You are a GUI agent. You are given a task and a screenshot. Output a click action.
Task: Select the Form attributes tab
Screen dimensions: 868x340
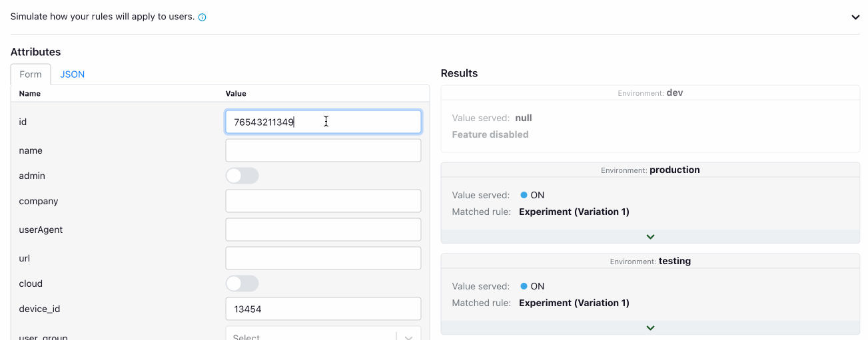31,75
